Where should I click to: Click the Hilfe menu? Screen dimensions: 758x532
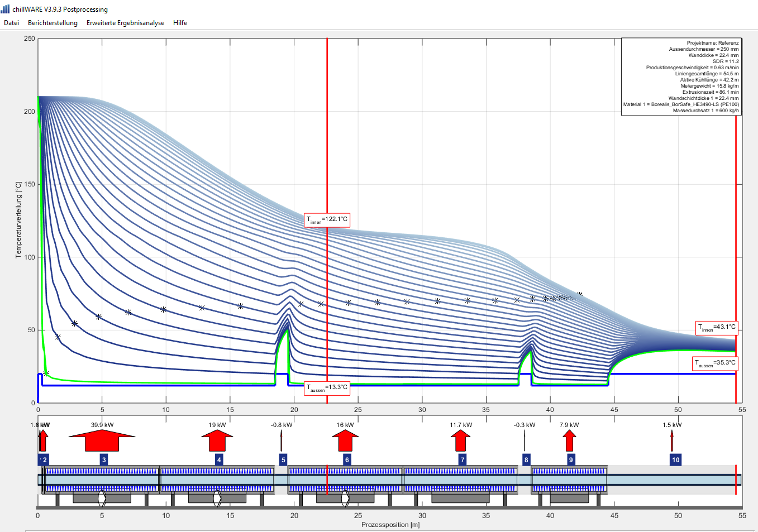coord(180,23)
